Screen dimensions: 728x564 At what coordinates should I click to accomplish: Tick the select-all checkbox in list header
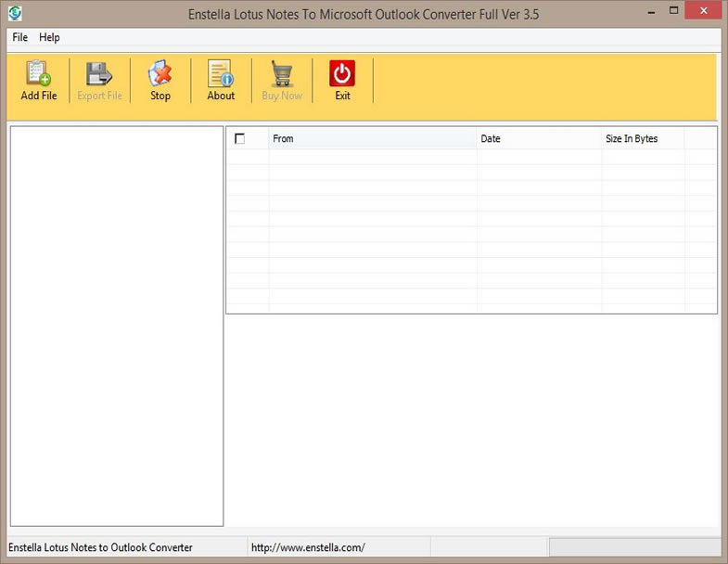pyautogui.click(x=240, y=138)
